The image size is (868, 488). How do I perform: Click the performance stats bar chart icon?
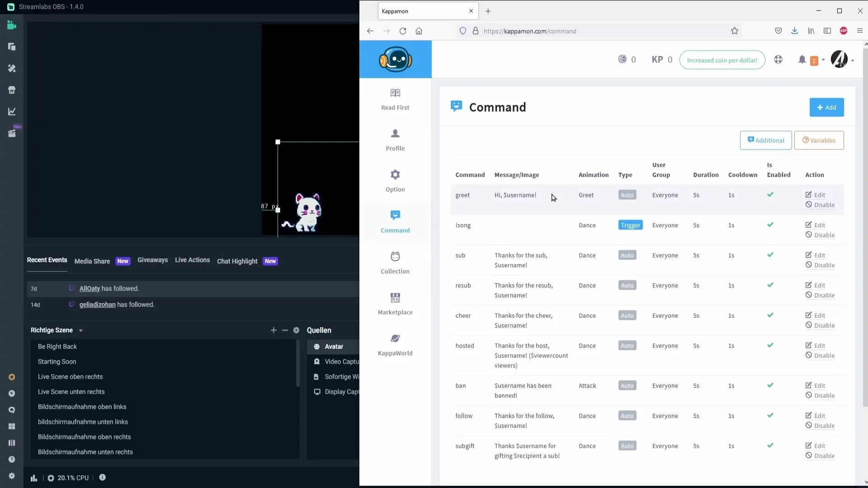click(x=34, y=478)
